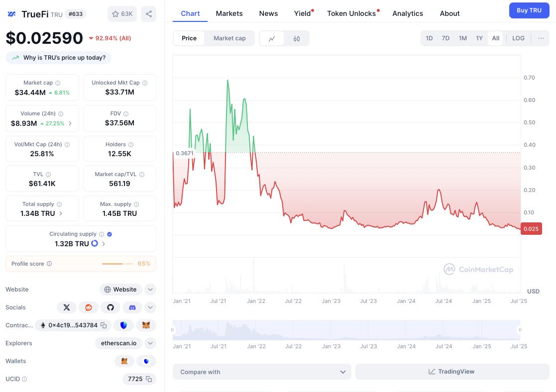The height and width of the screenshot is (392, 556).
Task: Set chart range to All
Action: coord(496,38)
